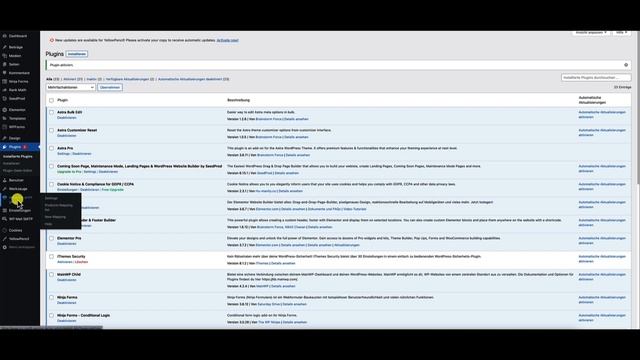Click the Seiten pages icon
Screen dimensions: 640x360
4,64
